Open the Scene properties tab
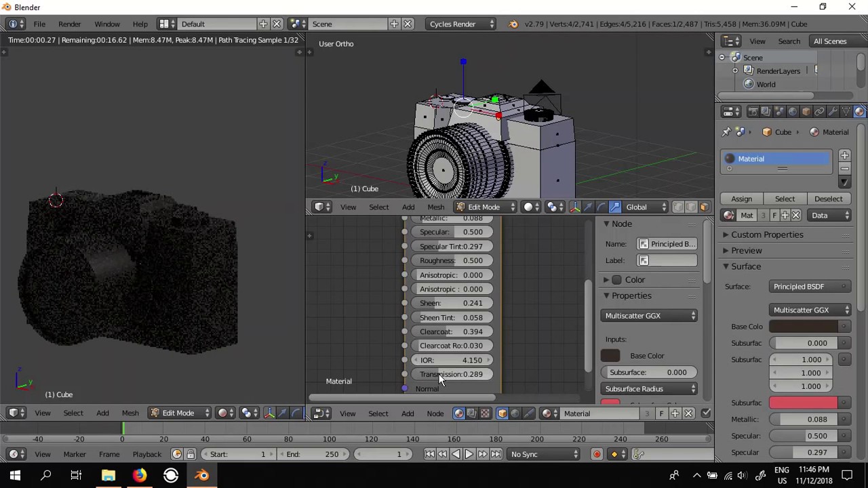 coord(779,112)
